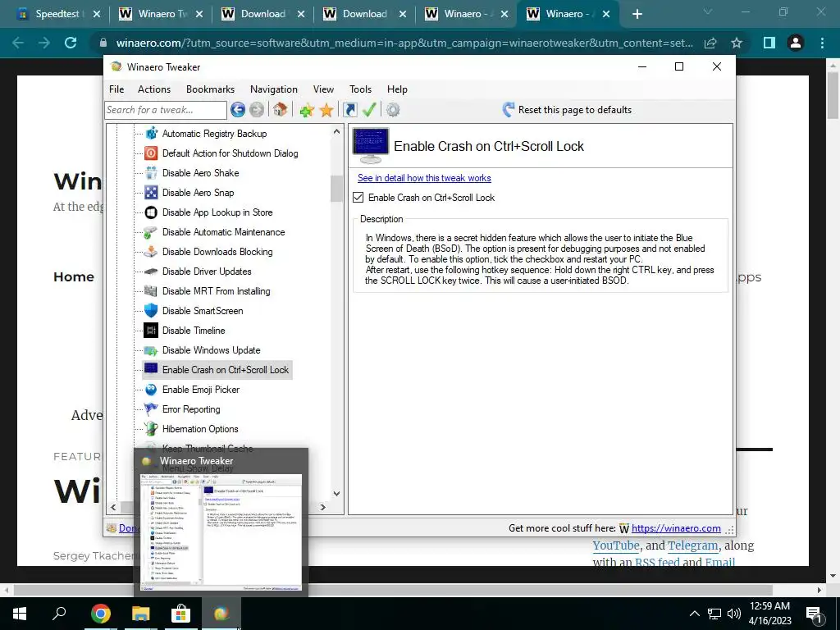Click the Error Reporting flag icon
The height and width of the screenshot is (630, 840).
[151, 409]
